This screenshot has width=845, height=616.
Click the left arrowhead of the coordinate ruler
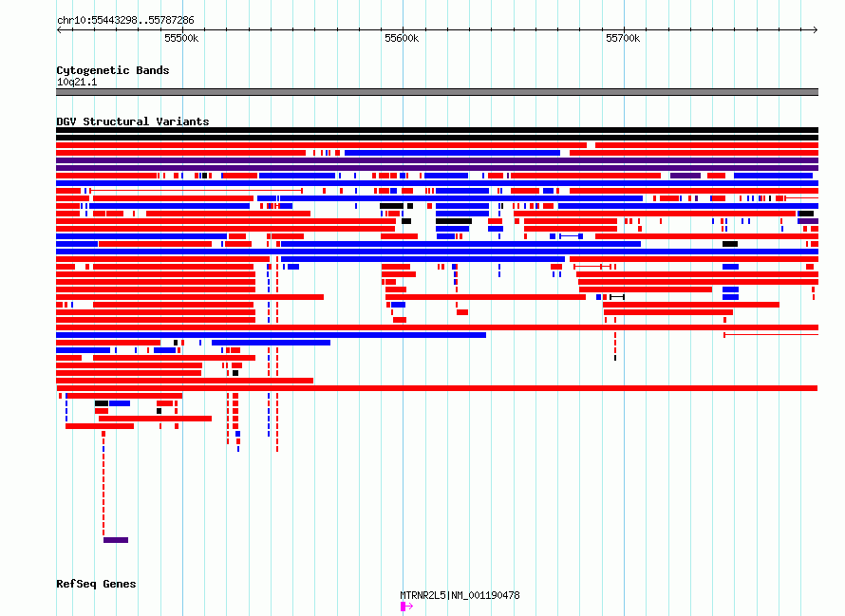point(59,30)
